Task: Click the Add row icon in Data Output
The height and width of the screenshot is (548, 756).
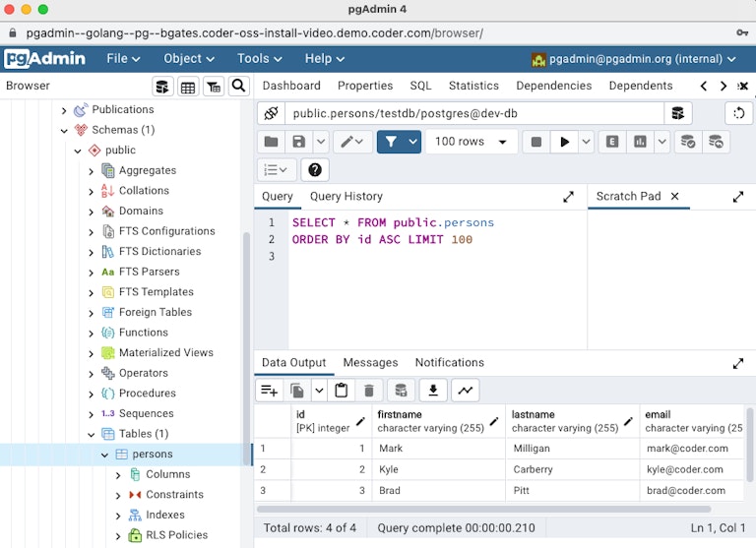Action: tap(269, 391)
